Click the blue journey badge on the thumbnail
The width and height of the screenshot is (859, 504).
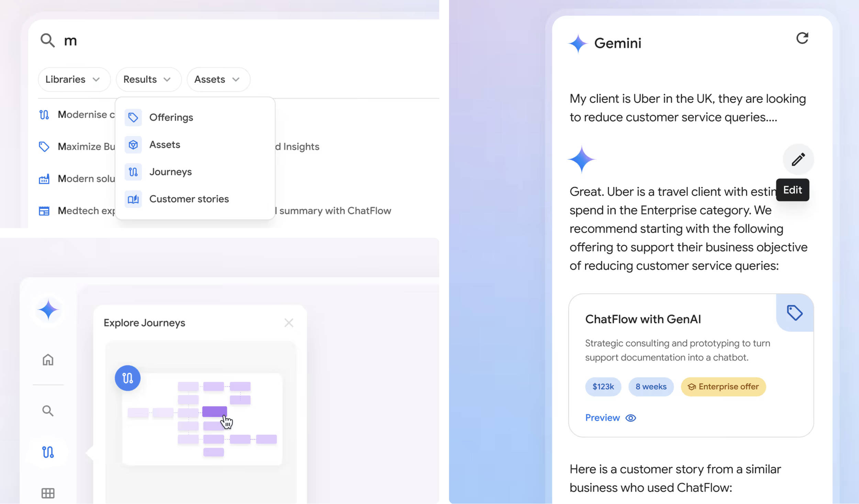(127, 378)
